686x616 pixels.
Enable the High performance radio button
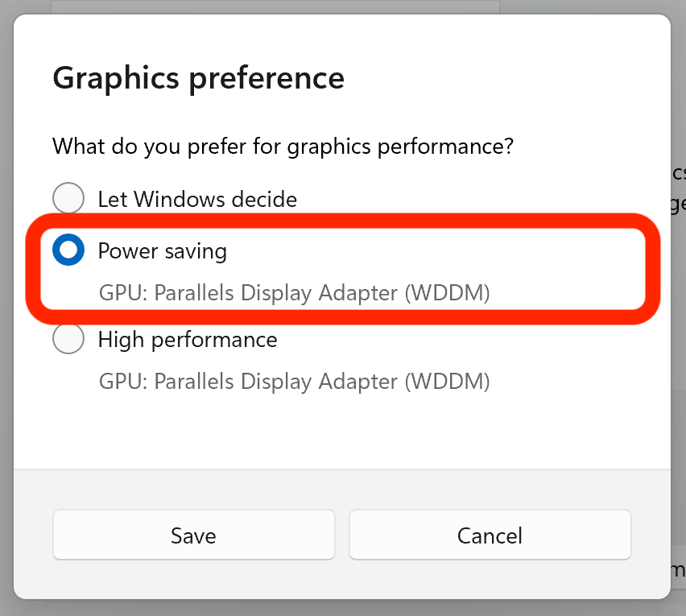point(68,339)
